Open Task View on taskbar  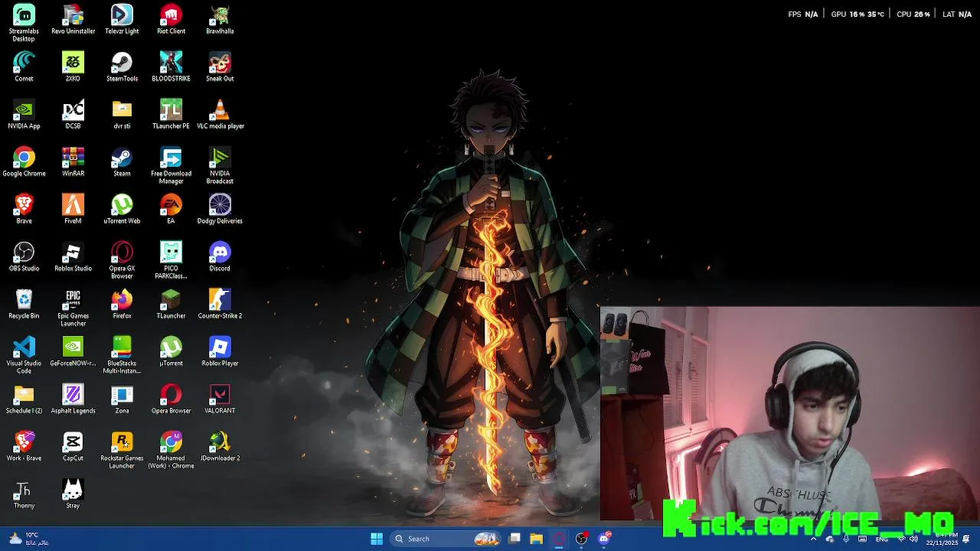pyautogui.click(x=514, y=539)
